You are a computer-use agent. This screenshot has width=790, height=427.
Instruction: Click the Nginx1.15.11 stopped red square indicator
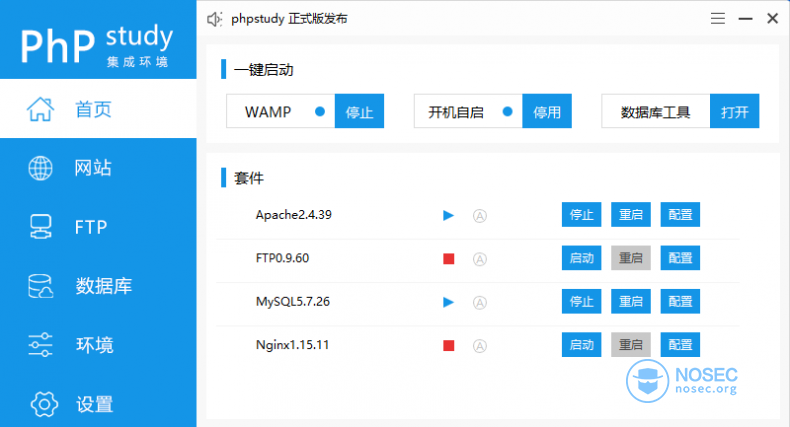(x=448, y=345)
